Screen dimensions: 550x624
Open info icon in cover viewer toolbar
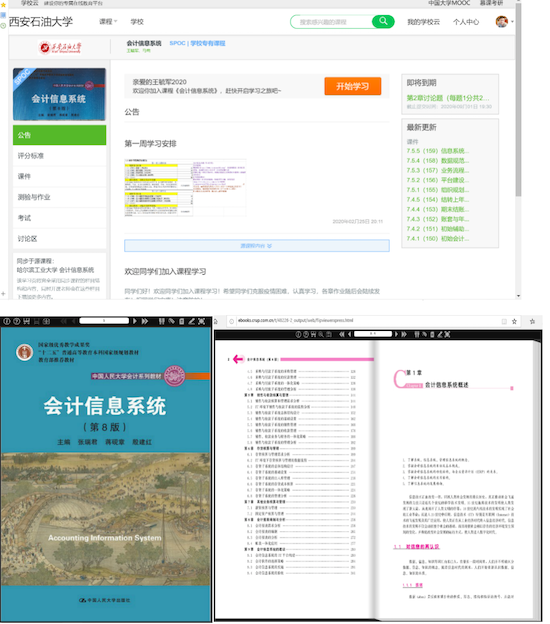coord(7,321)
